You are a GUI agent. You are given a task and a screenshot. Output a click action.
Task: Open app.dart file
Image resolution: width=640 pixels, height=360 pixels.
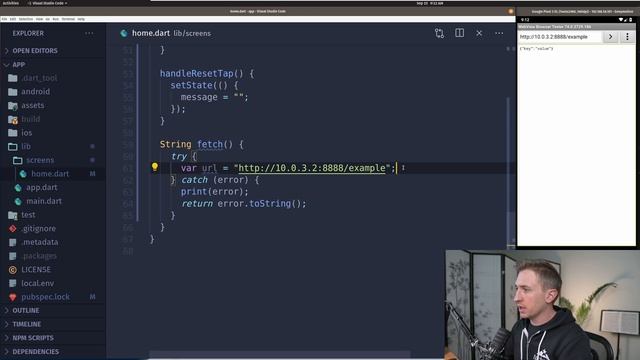tap(53, 187)
